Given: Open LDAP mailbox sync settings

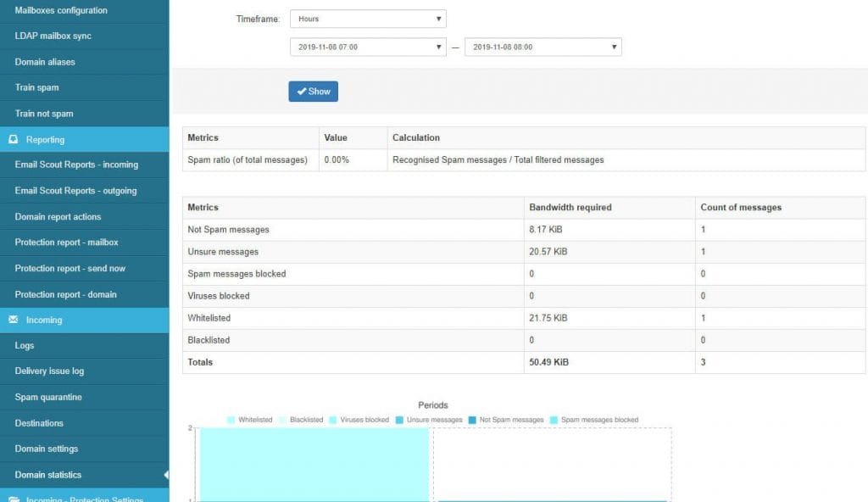Looking at the screenshot, I should pyautogui.click(x=53, y=36).
